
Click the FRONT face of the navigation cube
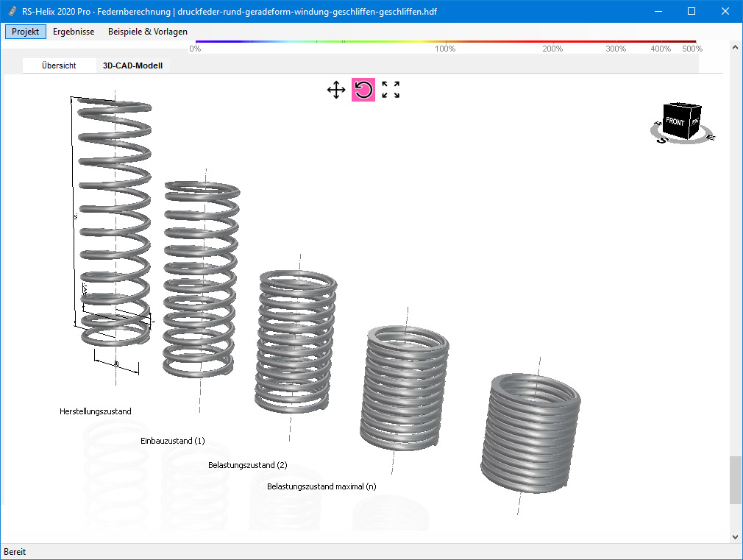[x=675, y=121]
